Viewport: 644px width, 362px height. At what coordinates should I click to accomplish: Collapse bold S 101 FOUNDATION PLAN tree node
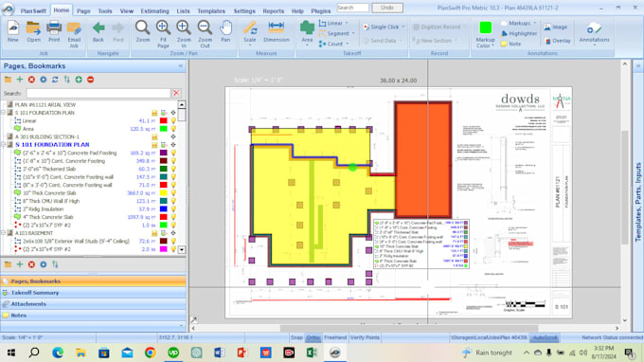[4, 145]
